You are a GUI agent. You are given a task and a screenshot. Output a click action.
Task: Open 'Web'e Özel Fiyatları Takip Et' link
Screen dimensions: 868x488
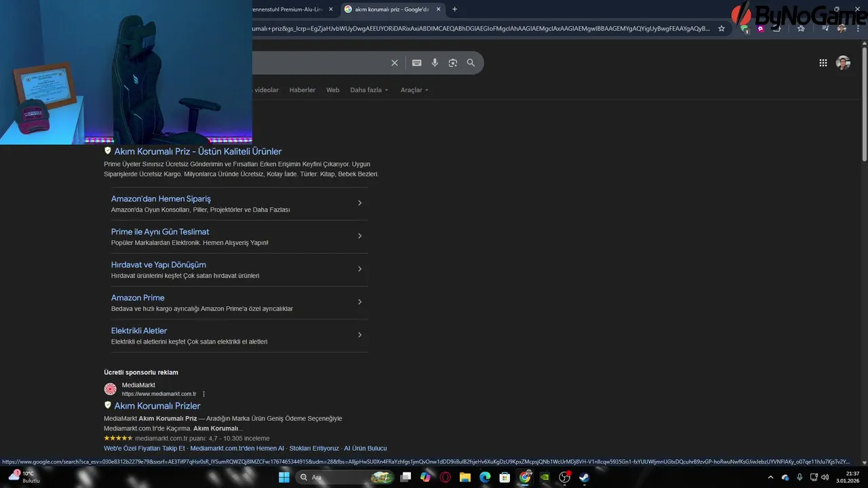coord(144,448)
